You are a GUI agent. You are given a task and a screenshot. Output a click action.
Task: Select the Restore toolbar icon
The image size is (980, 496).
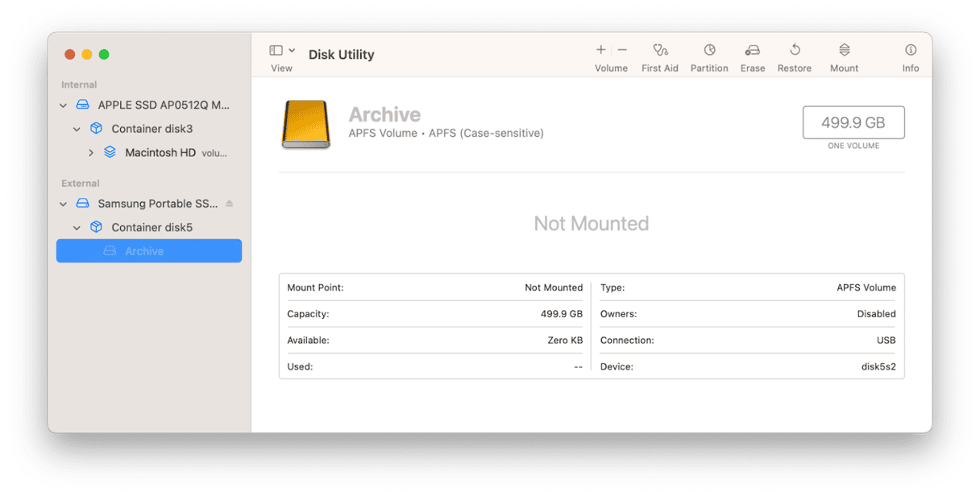(794, 50)
